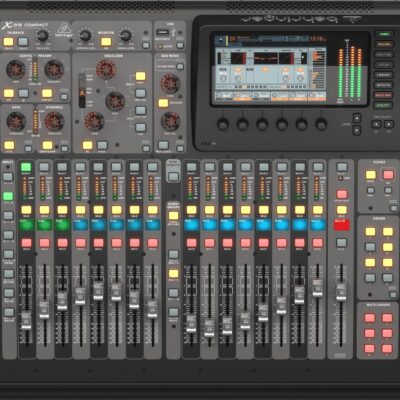The image size is (400, 400).
Task: Open the EFFECTS screen button
Action: pos(384,85)
